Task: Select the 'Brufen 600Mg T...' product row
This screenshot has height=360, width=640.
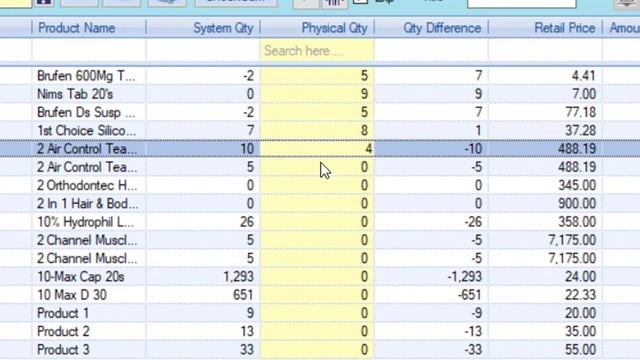Action: 320,76
